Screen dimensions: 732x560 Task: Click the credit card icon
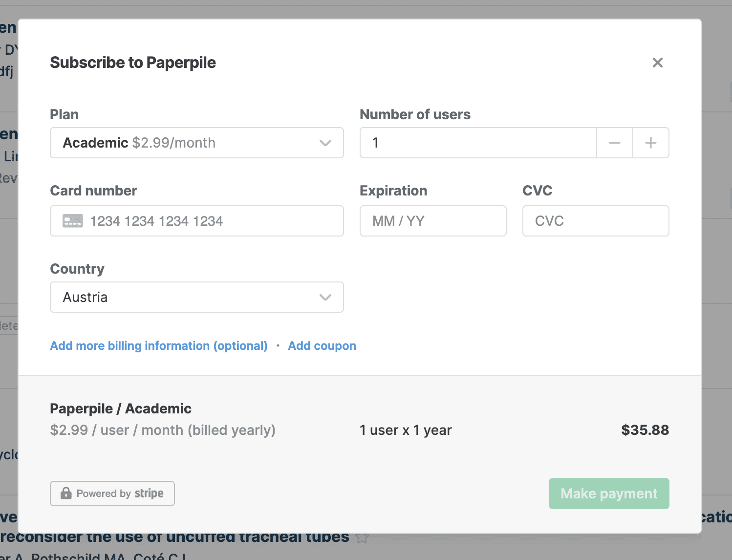(x=73, y=221)
